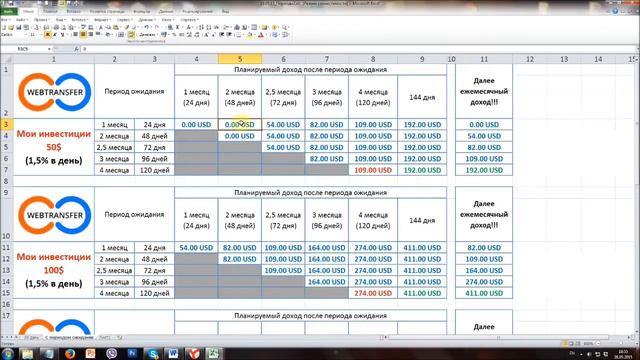Click green 411.00 USD in column 11

pyautogui.click(x=484, y=293)
